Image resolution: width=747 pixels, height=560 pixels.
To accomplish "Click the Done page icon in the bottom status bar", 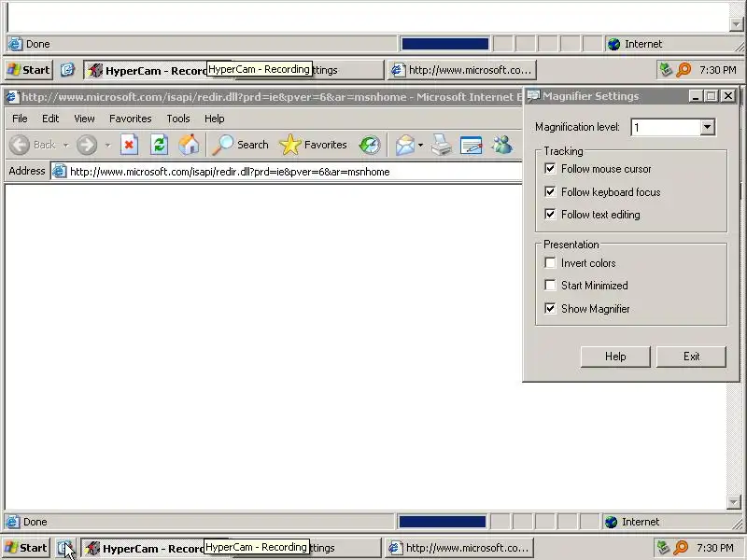I will pos(12,522).
